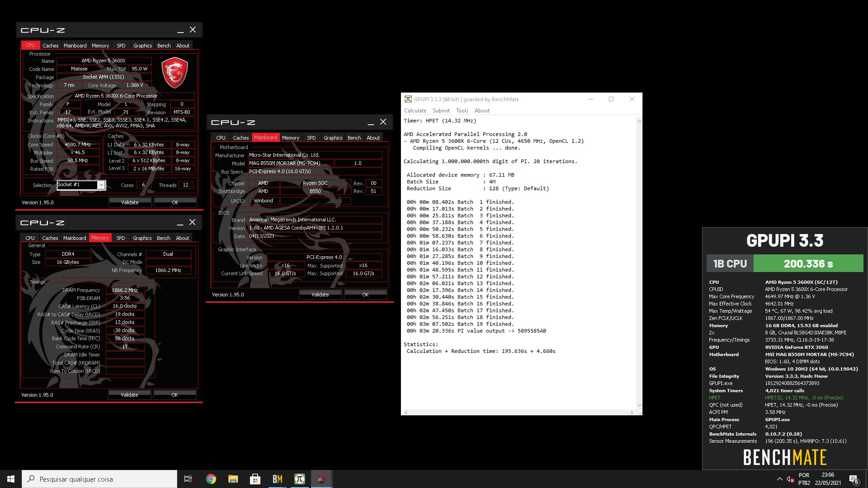Open Task View on the taskbar
Screen dimensions: 868x488
(188, 479)
